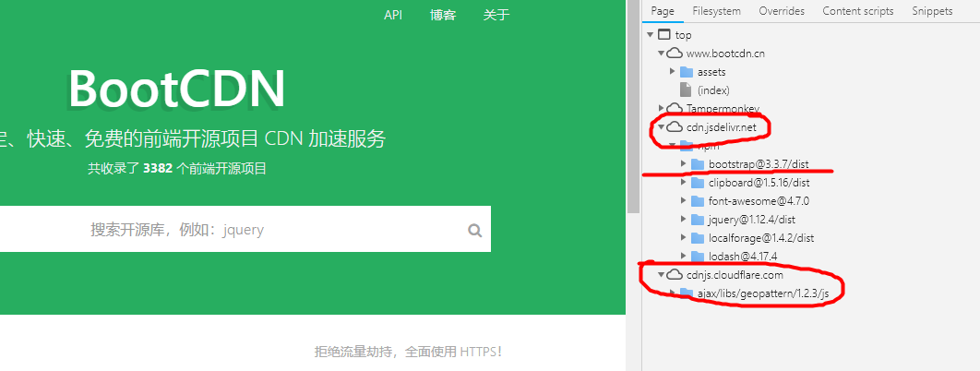Click the text 拒绝流量劫持，全面使用 HTTPS！
The width and height of the screenshot is (980, 371).
point(409,352)
